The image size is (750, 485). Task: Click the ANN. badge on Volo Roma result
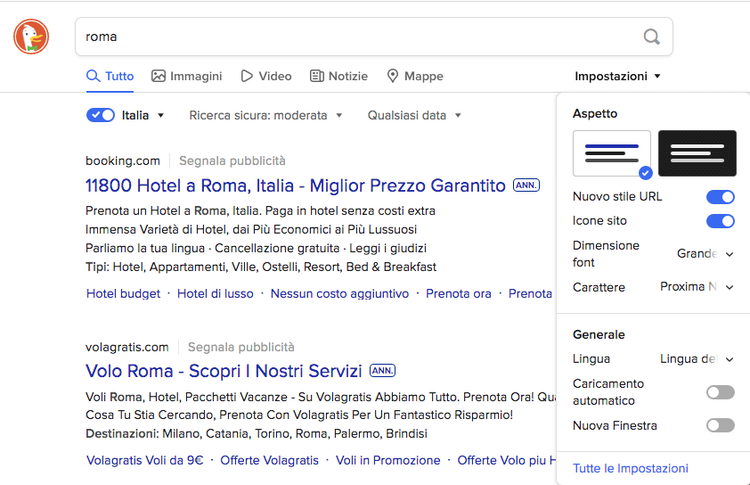click(x=383, y=371)
